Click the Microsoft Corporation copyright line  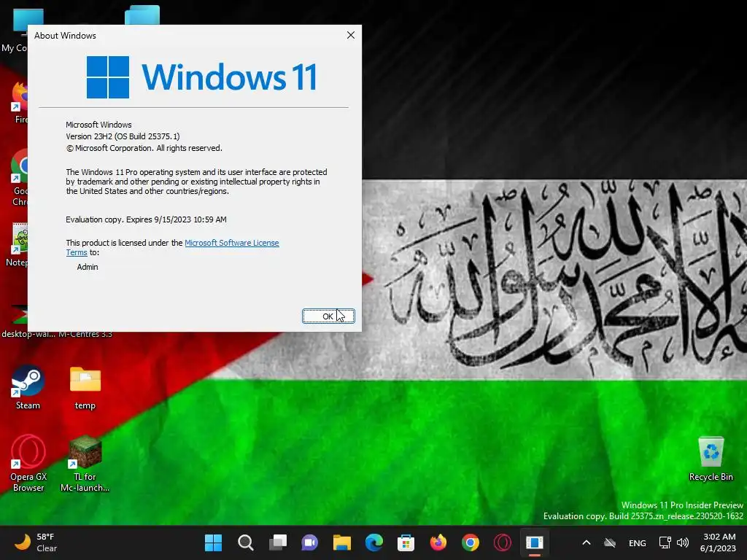(144, 148)
